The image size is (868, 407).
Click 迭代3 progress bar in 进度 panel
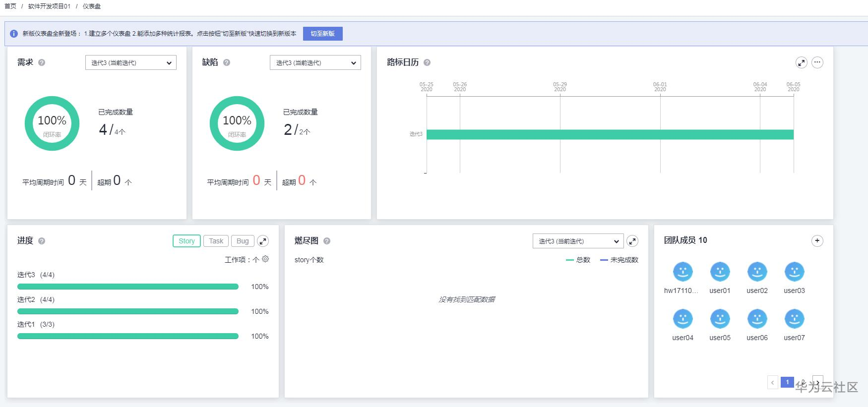pos(128,287)
